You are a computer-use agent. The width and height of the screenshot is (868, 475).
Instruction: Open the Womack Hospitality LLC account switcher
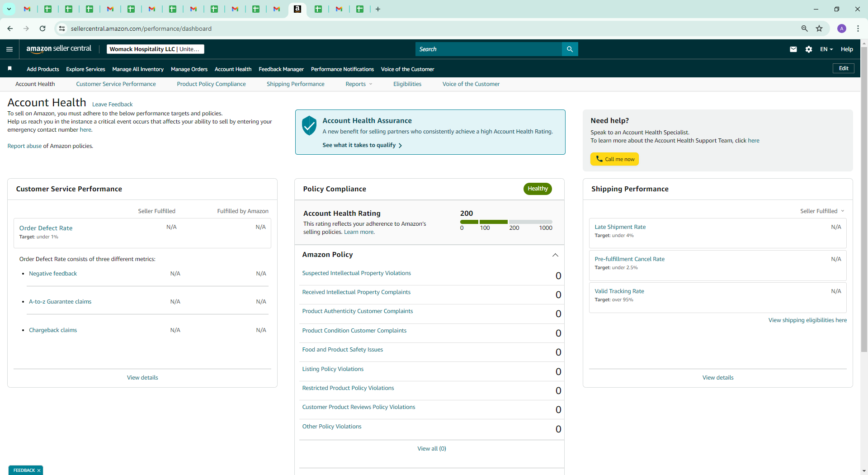pos(155,49)
